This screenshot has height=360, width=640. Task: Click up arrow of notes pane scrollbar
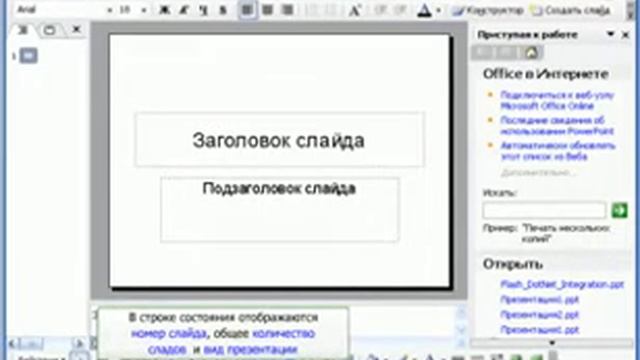point(461,313)
